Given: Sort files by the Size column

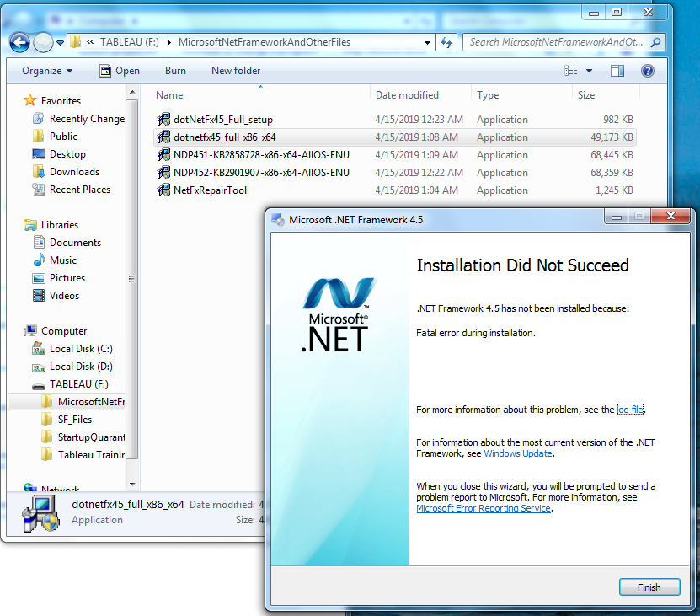Looking at the screenshot, I should click(x=586, y=95).
